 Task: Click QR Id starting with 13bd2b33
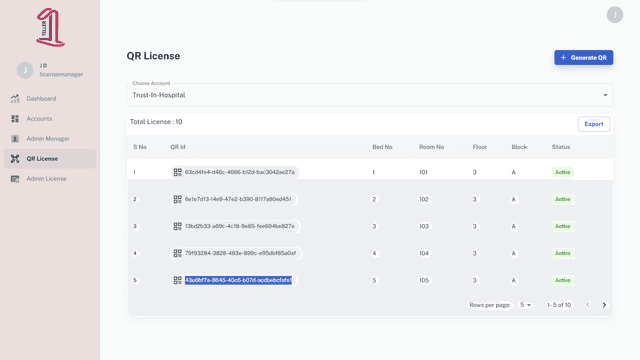point(240,226)
